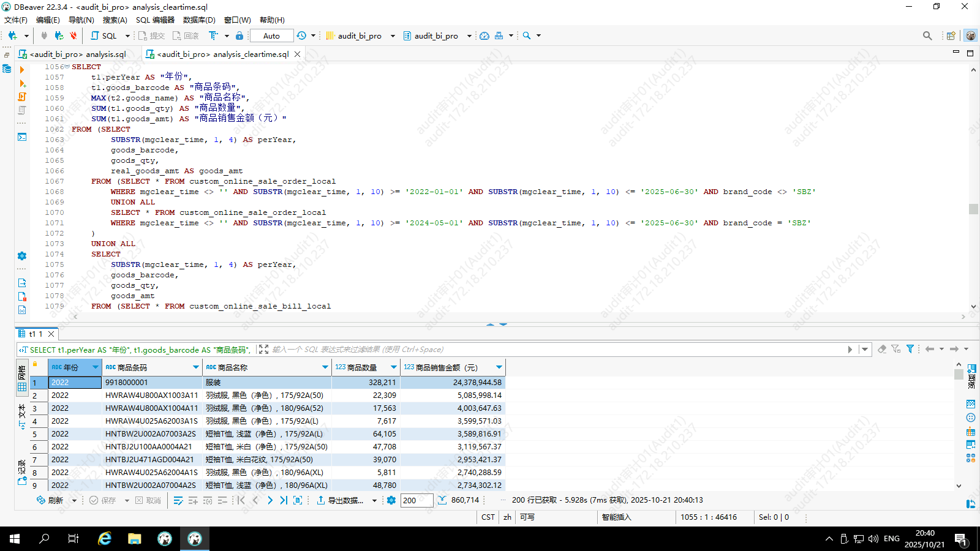
Task: Open result set configuration gear icon
Action: [391, 500]
